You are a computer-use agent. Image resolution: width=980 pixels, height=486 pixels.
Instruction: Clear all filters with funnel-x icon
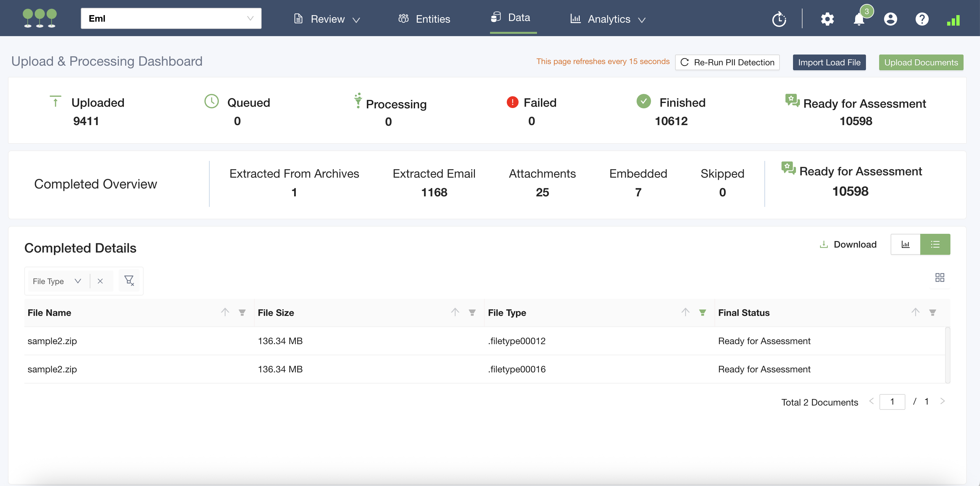[129, 281]
